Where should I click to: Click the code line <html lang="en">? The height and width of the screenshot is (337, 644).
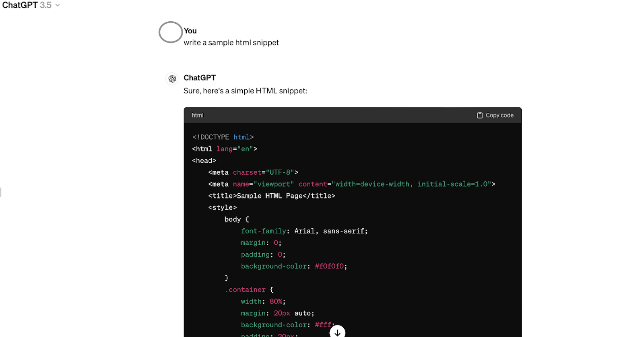[x=225, y=149]
